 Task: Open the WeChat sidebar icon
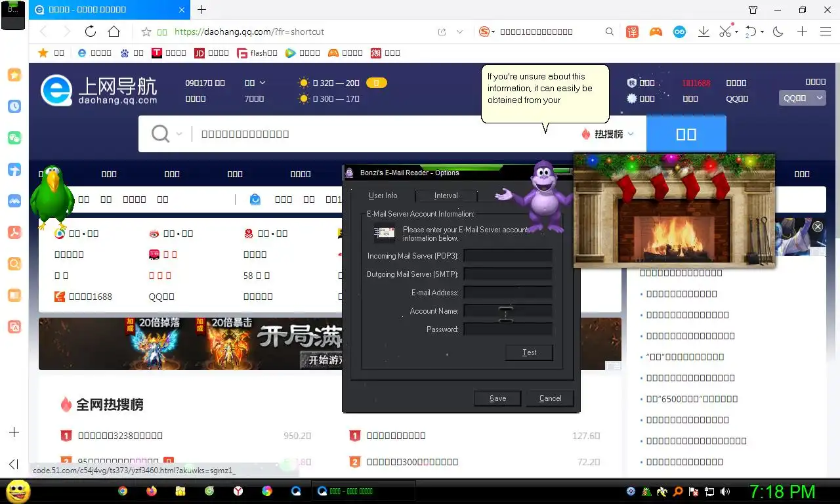click(x=14, y=138)
